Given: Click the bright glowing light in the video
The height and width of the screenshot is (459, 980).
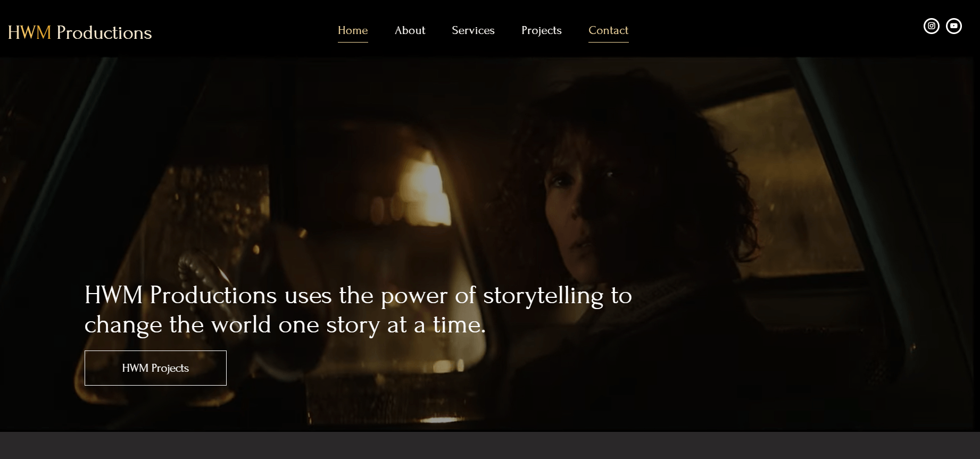Looking at the screenshot, I should click(x=428, y=186).
